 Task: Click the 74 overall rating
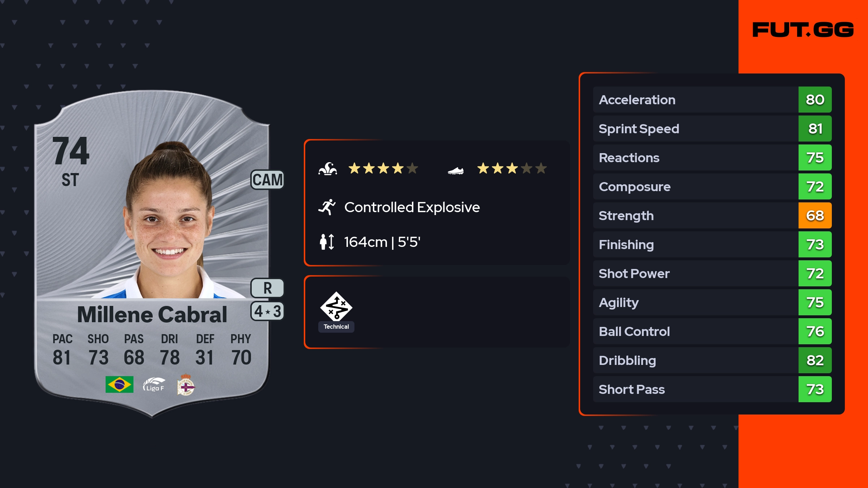tap(71, 151)
